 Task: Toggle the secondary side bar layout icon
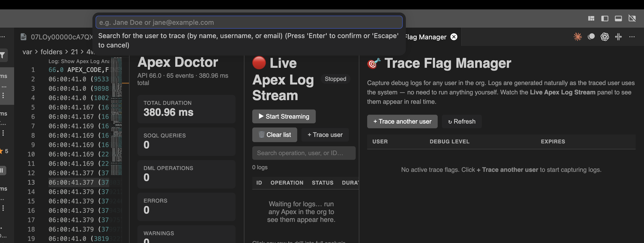click(x=632, y=18)
